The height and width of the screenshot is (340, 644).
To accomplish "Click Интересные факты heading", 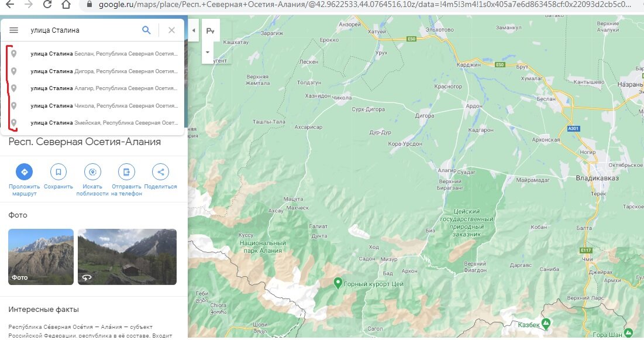I will coord(43,310).
